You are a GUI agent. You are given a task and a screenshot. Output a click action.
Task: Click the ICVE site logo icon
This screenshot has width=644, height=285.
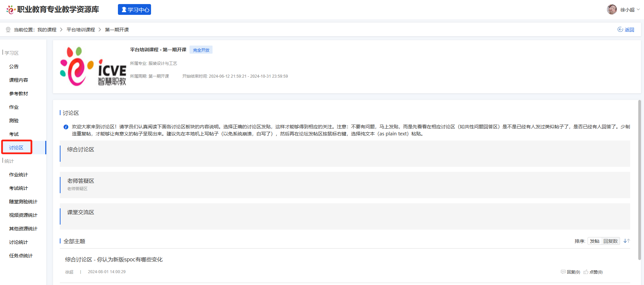click(x=11, y=10)
